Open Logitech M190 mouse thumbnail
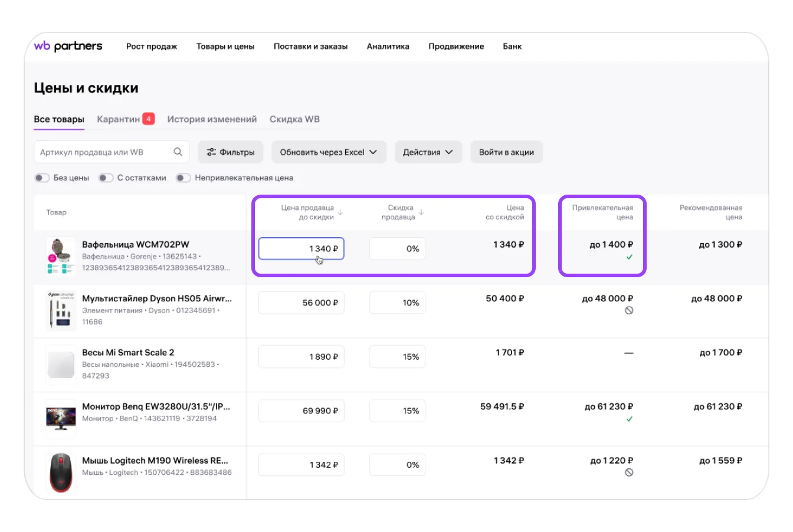Screen dimensions: 793x532 coord(61,472)
